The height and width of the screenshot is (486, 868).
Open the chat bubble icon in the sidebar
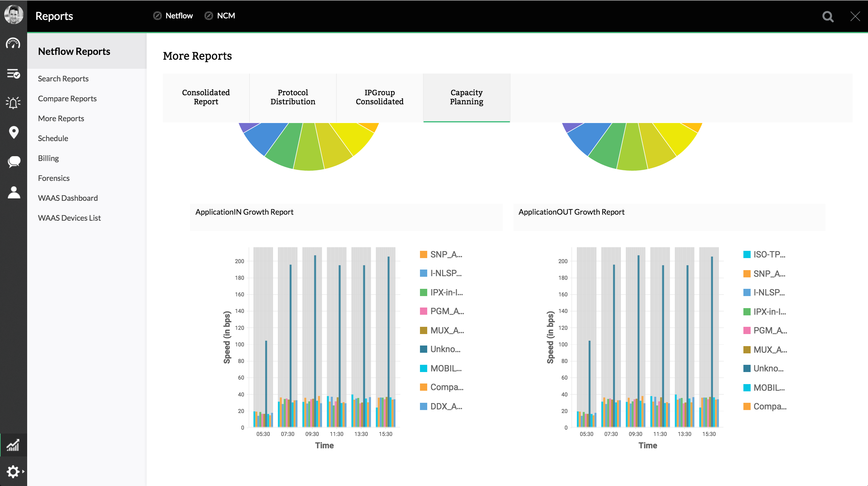click(x=14, y=162)
